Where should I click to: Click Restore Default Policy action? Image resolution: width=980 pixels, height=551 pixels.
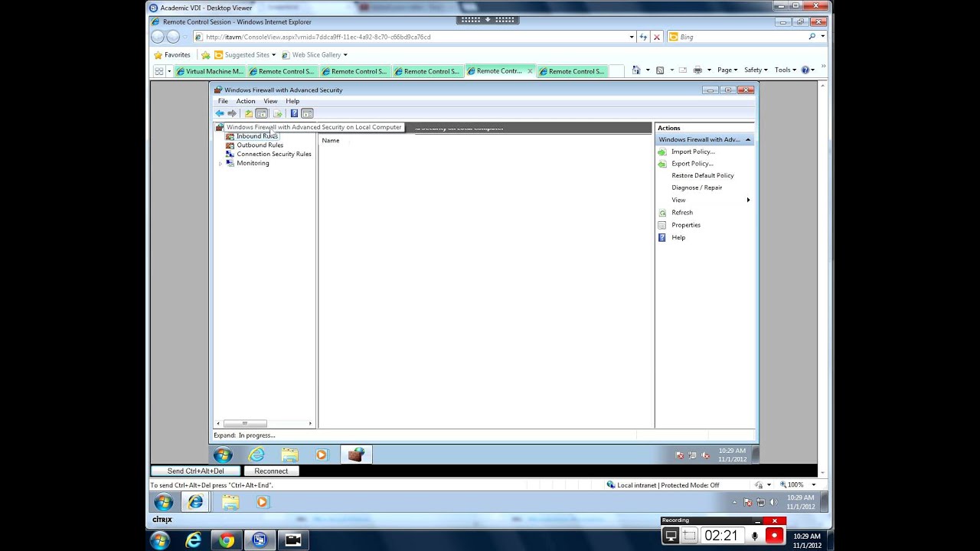[703, 175]
